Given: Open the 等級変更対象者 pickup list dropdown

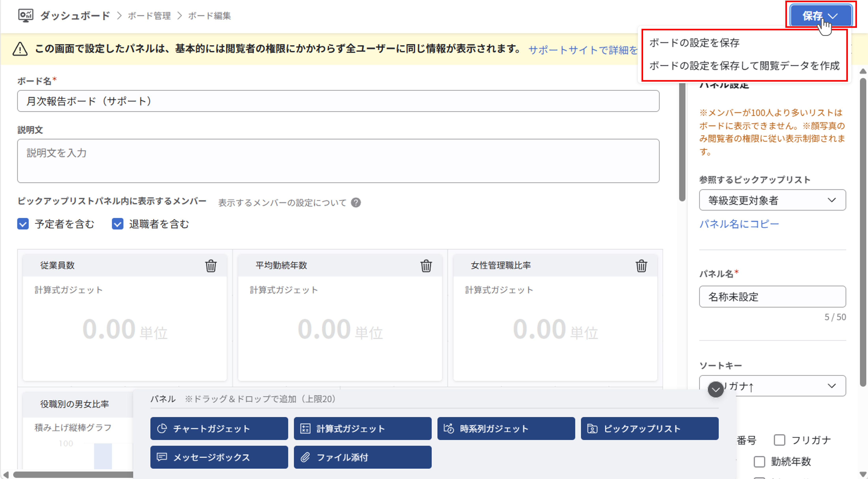Looking at the screenshot, I should click(772, 200).
